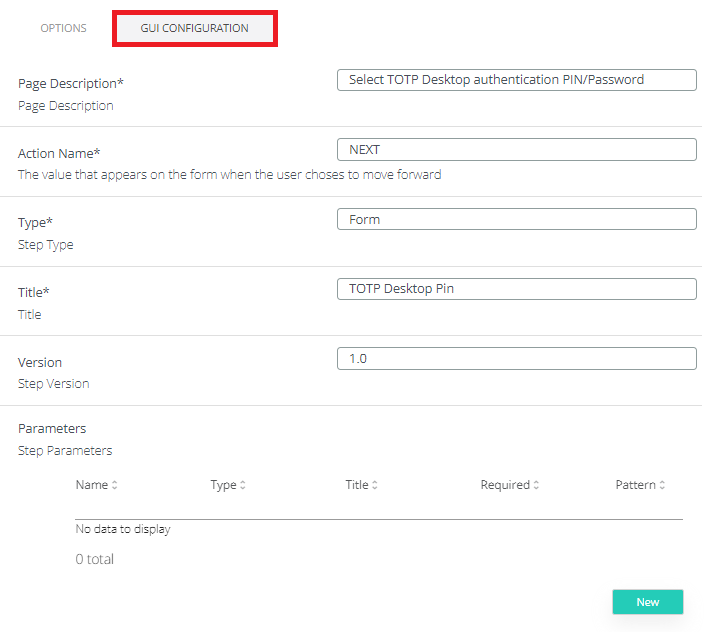Screen dimensions: 714x632
Task: Click the 'No data to display' row
Action: tap(123, 529)
